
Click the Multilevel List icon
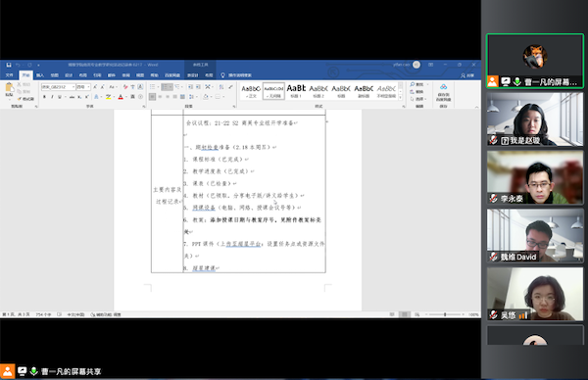177,87
